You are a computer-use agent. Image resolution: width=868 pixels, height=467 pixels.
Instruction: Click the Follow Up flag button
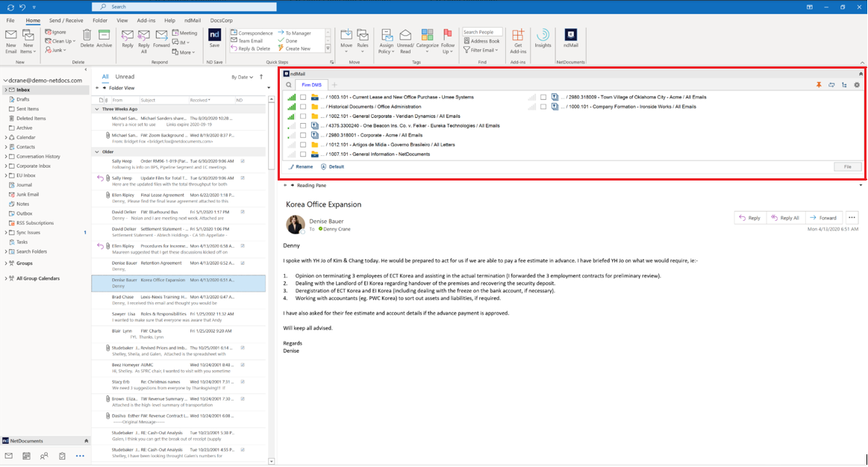tap(448, 42)
